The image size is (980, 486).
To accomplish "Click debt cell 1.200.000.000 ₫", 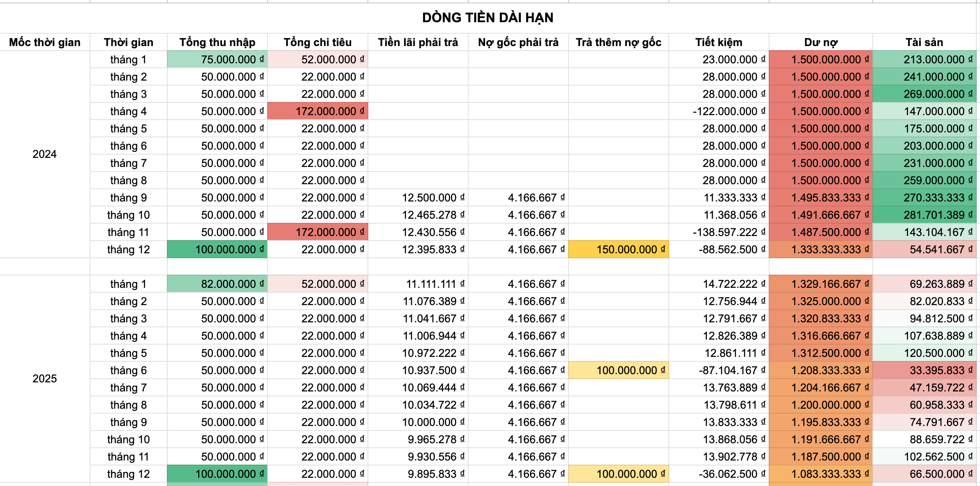I will coord(821,405).
